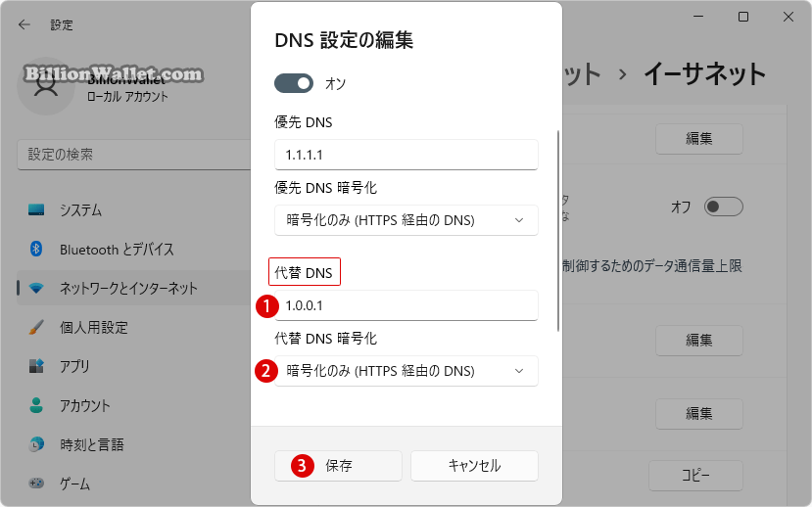The height and width of the screenshot is (507, 812).
Task: Click the 優先 DNS field showing 1.1.1.1
Action: tap(406, 155)
